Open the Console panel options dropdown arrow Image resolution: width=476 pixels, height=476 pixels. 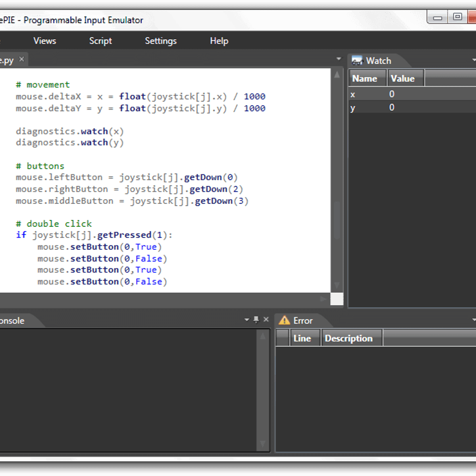coord(247,320)
